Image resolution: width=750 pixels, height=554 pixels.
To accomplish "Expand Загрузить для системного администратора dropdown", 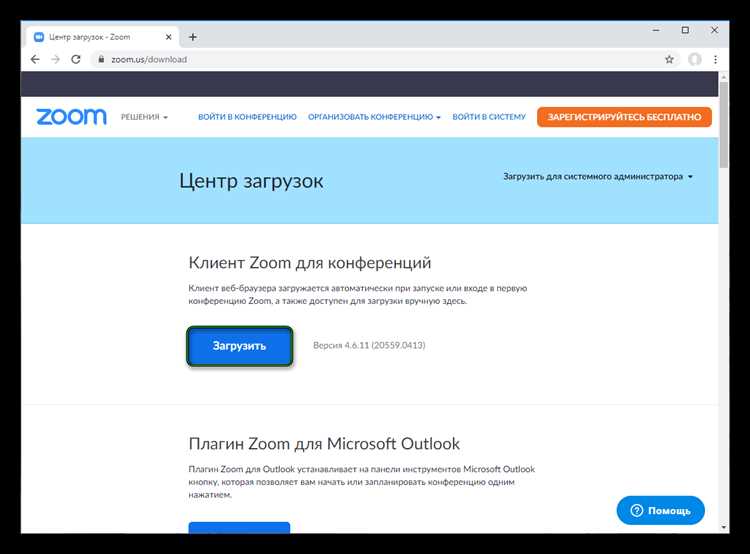I will [x=598, y=177].
